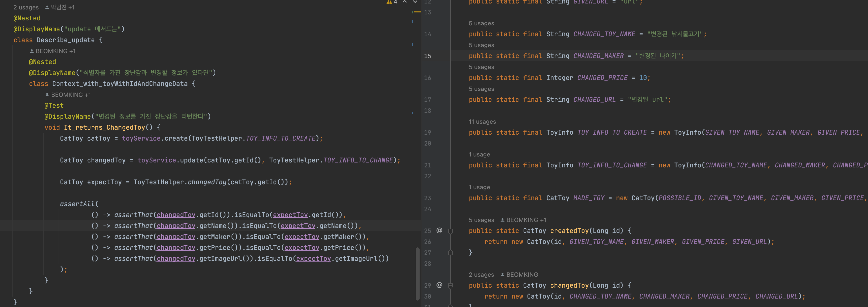Collapse changedToy method using fold marker

click(450, 285)
